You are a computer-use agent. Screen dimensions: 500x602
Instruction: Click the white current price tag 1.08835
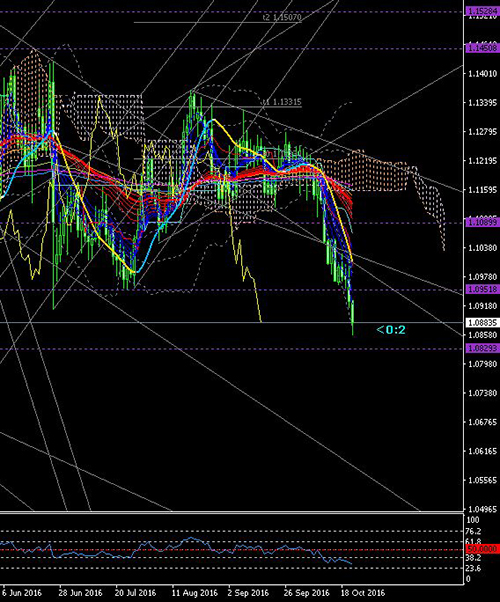pos(482,322)
